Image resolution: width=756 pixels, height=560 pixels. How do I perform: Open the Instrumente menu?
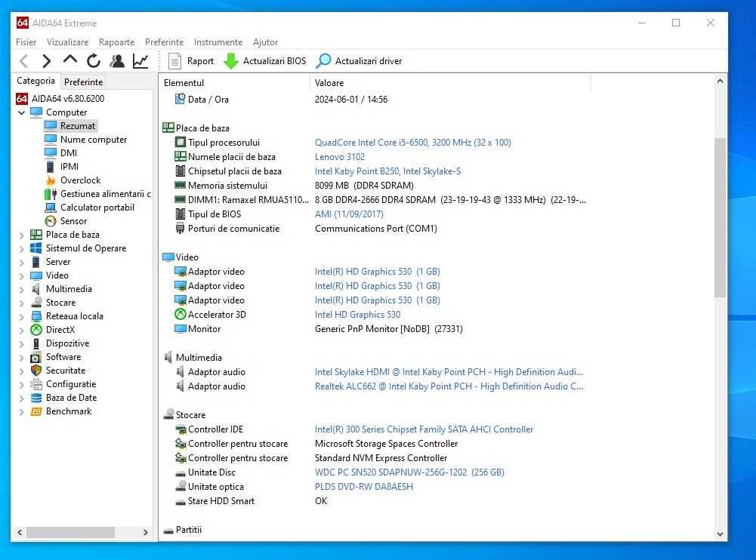coord(218,42)
